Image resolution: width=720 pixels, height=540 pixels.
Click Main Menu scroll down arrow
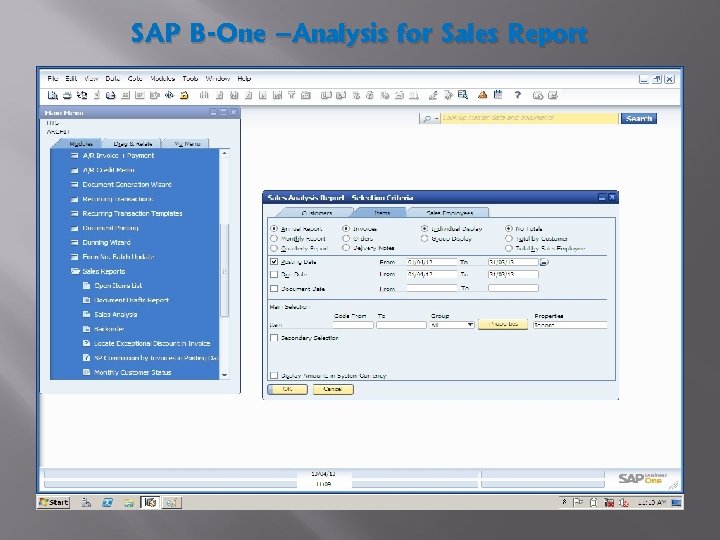pyautogui.click(x=225, y=375)
